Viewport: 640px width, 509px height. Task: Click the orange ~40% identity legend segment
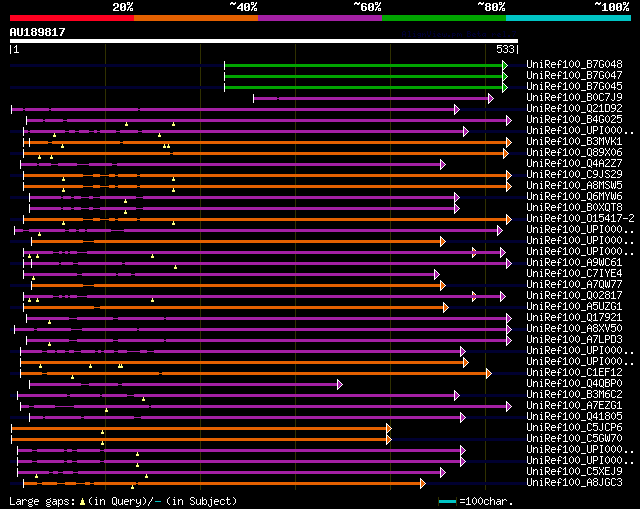click(196, 18)
